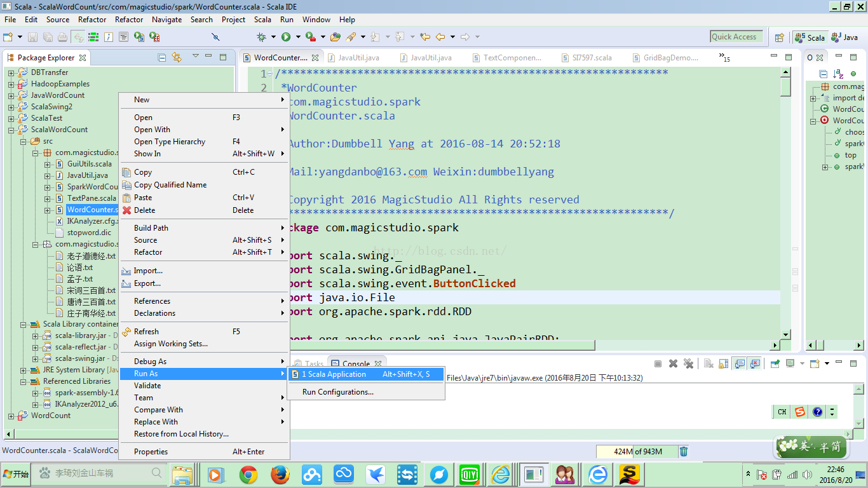Screen dimensions: 868x488
Task: Collapse the ScalaWordCount project tree
Action: (11, 130)
